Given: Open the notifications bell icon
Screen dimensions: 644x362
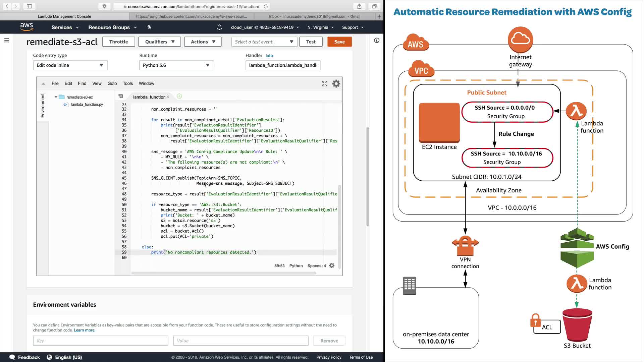Looking at the screenshot, I should point(219,27).
